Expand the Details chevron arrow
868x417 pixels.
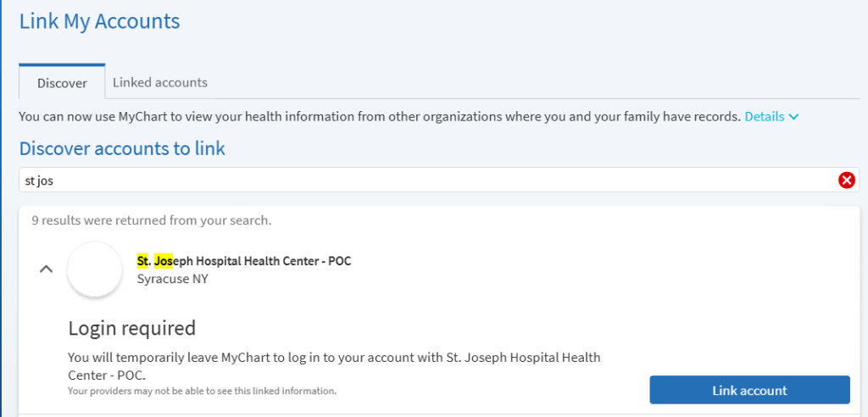[x=793, y=117]
